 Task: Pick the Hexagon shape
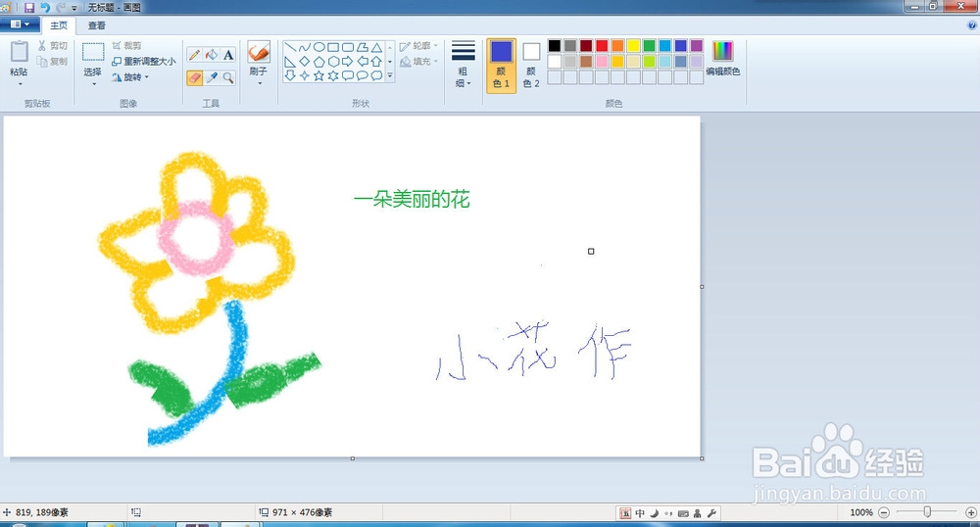pos(333,62)
